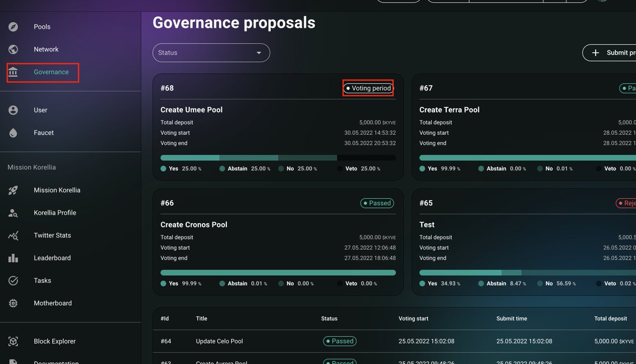636x364 pixels.
Task: Click the Block Explorer cube icon
Action: pos(13,341)
